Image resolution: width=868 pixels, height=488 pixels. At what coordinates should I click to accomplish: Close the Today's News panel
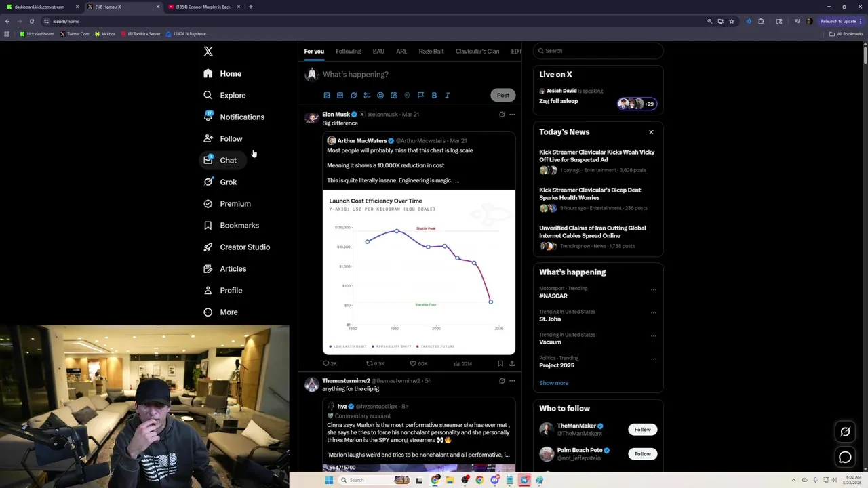click(x=651, y=132)
